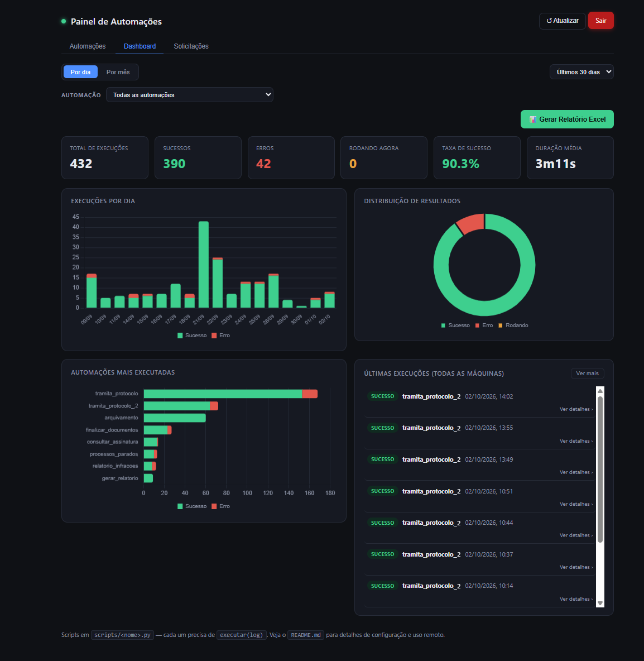Click the red Sair button

600,21
